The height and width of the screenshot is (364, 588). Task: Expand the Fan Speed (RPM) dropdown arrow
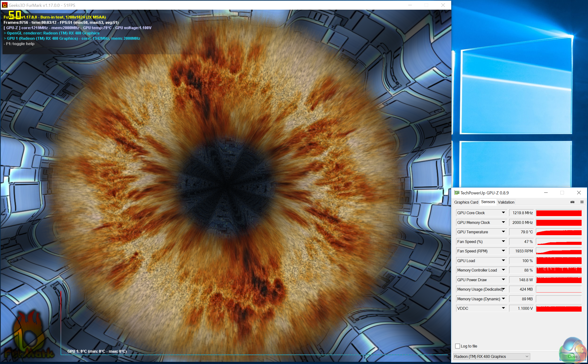point(503,251)
